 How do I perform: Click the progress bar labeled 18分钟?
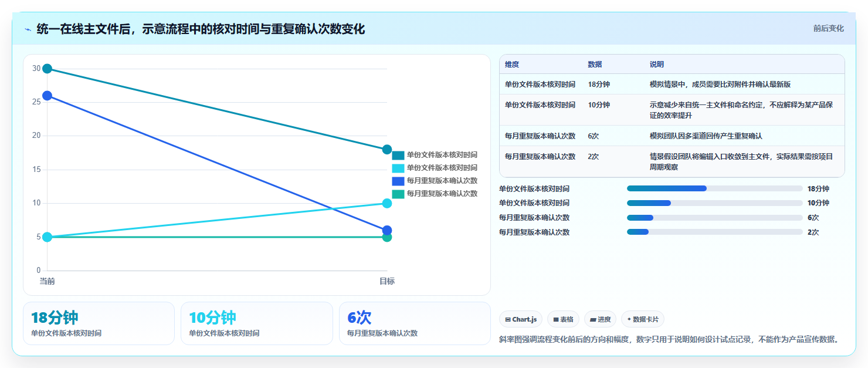(714, 188)
